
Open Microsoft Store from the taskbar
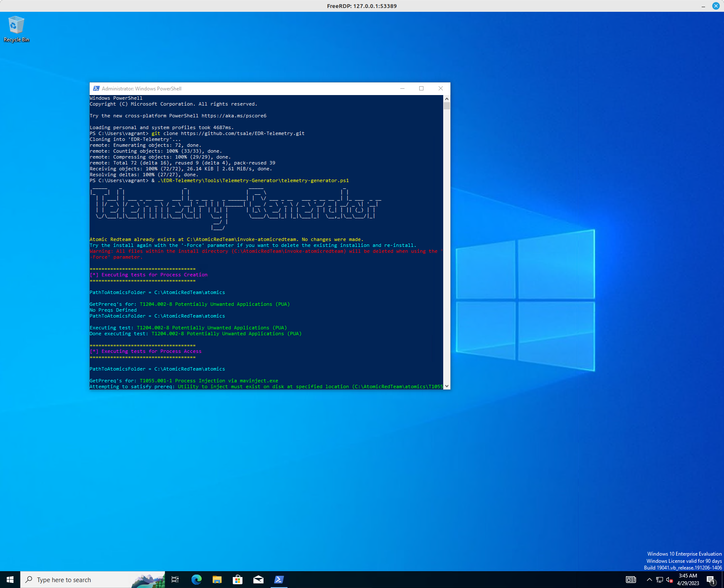pos(237,580)
